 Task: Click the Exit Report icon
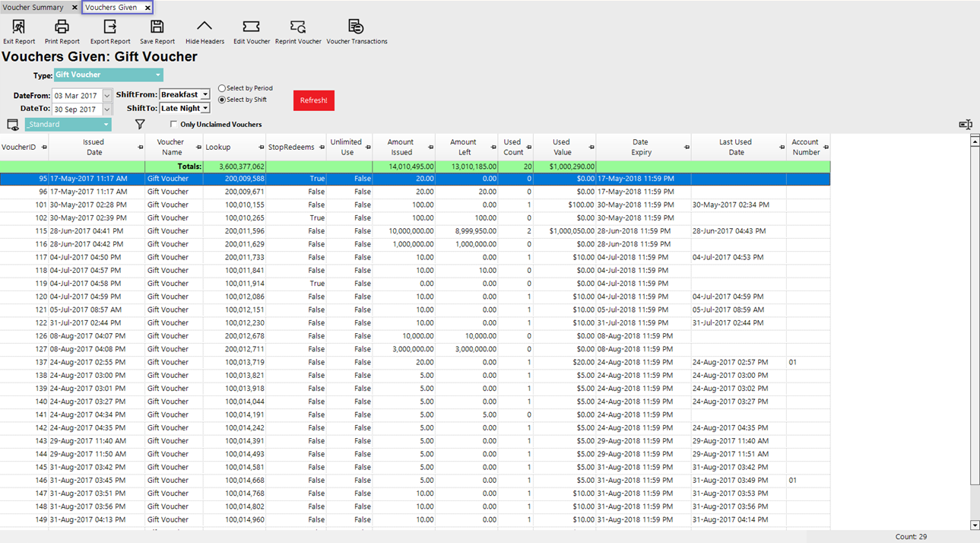pyautogui.click(x=18, y=27)
